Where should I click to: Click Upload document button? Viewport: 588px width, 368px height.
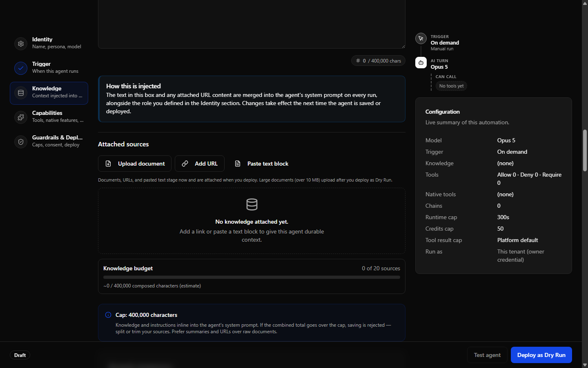[x=135, y=164]
